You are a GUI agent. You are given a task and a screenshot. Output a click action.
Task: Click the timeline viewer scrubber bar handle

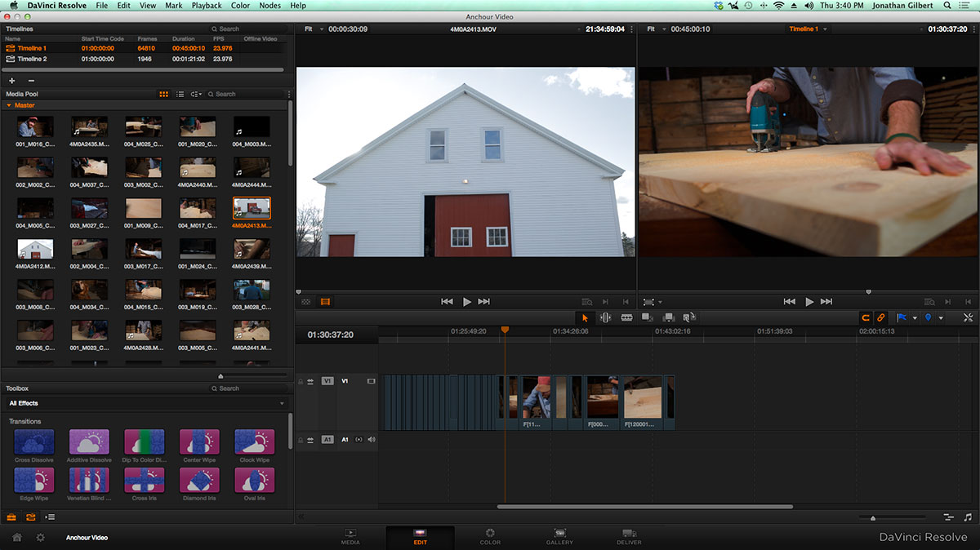click(x=868, y=291)
